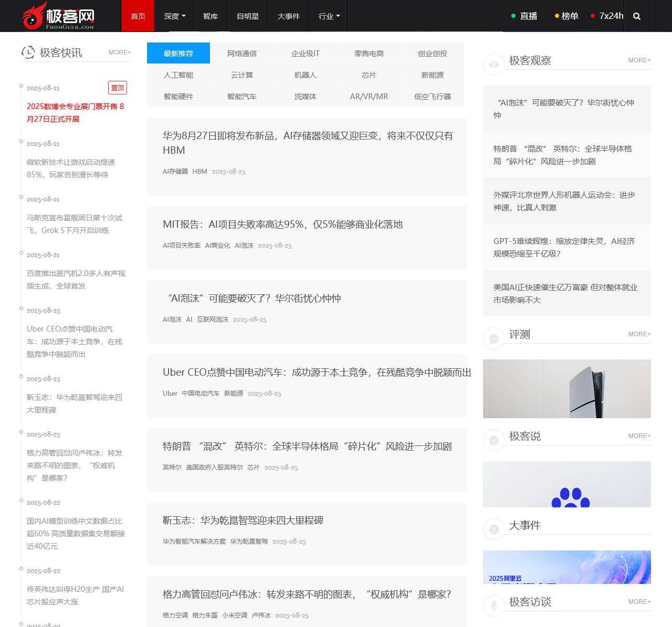Select the 智能汽车 category tab
672x627 pixels.
pos(242,97)
